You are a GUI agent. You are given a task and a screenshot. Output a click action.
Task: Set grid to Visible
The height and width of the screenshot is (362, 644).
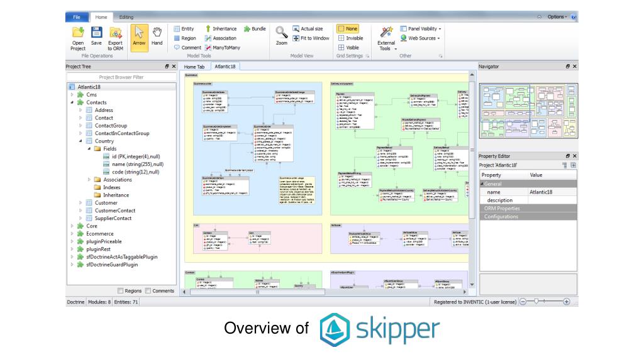coord(348,48)
